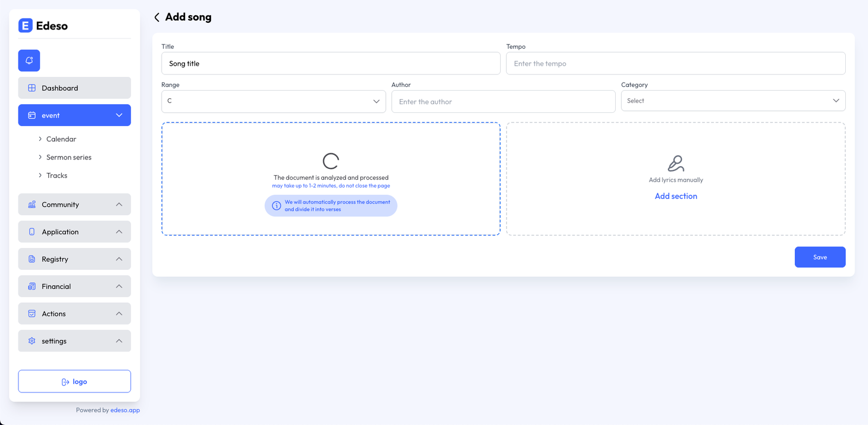Viewport: 868px width, 425px height.
Task: Open the Category Select dropdown
Action: click(732, 101)
